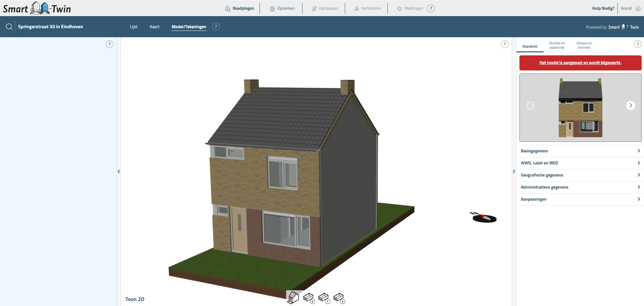Image resolution: width=644 pixels, height=306 pixels.
Task: Go to next house preview image
Action: 630,105
